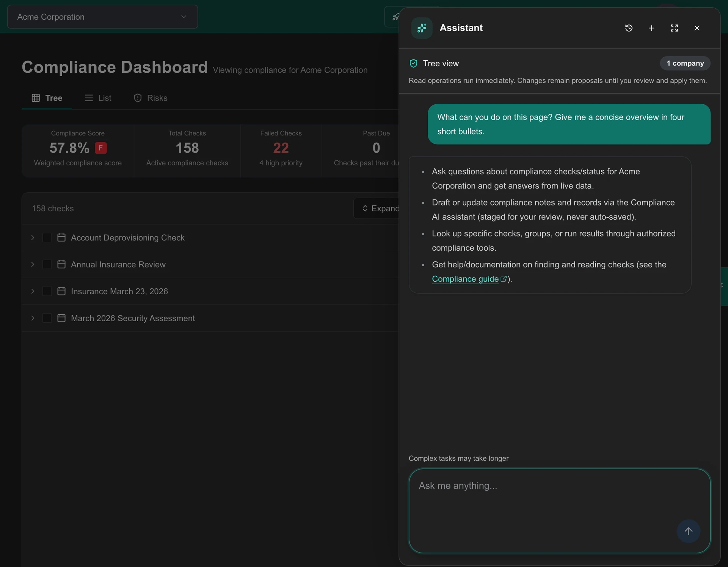Click the calendar icon for Account Deprovisioning Check
Screen dimensions: 728x567
61,237
